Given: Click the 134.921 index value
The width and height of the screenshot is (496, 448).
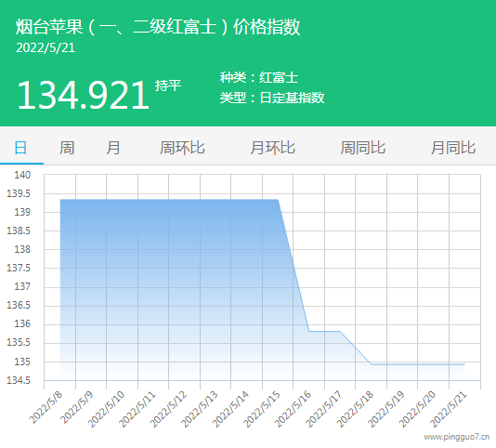Looking at the screenshot, I should (83, 95).
